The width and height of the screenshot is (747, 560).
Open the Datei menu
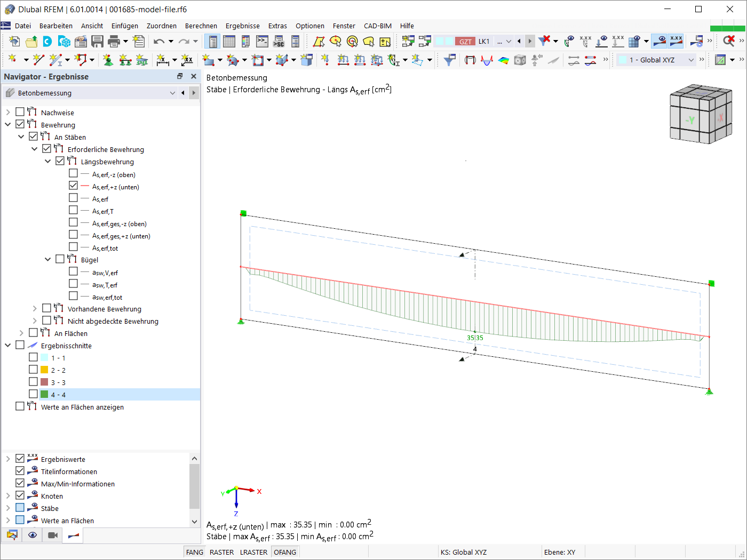(23, 26)
